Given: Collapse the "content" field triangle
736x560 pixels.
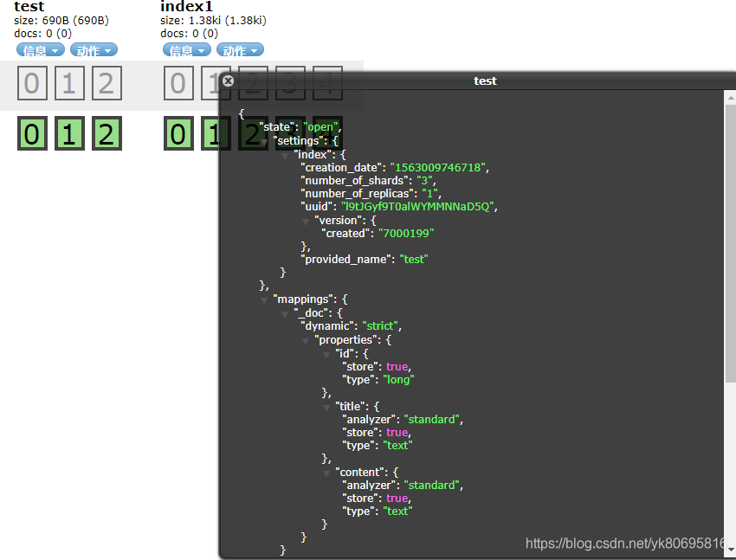Looking at the screenshot, I should [326, 473].
